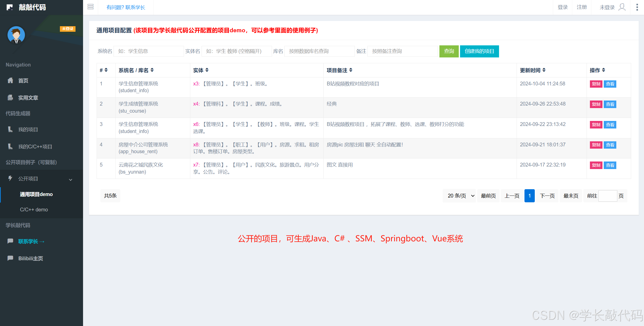Image resolution: width=644 pixels, height=326 pixels.
Task: Click the 创建我的项目 button
Action: pos(479,51)
